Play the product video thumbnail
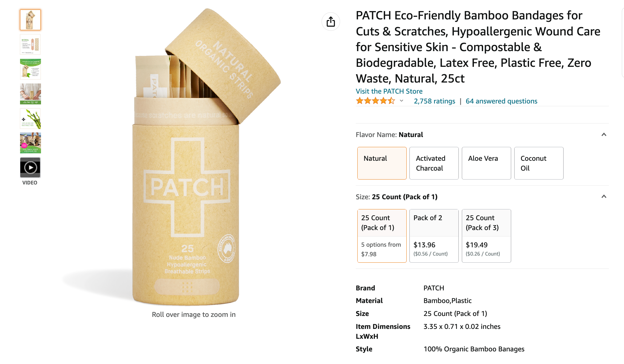Image resolution: width=624 pixels, height=364 pixels. pyautogui.click(x=30, y=168)
